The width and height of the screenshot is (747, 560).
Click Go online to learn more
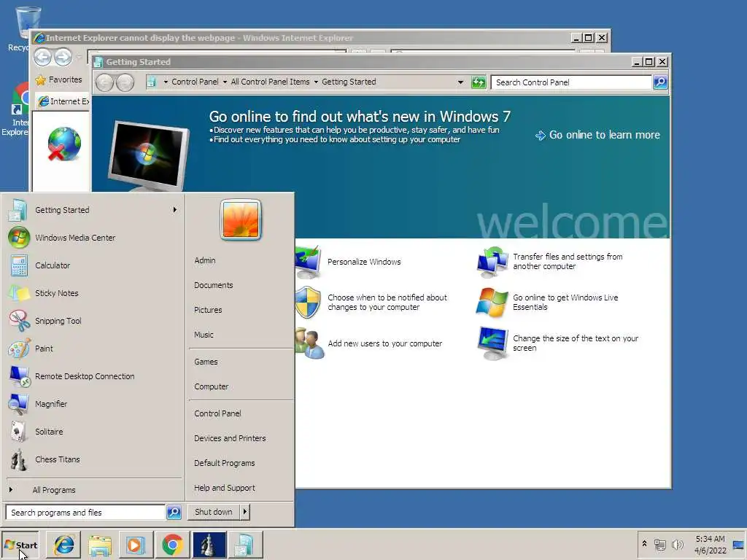[598, 135]
